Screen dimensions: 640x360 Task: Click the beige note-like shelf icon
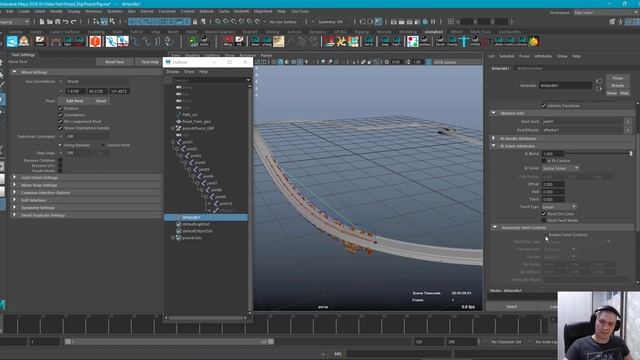click(278, 41)
